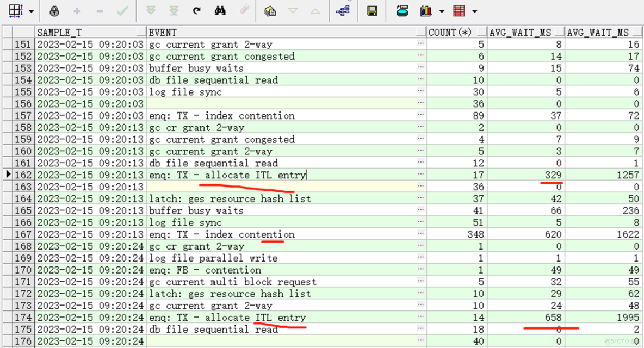Image resolution: width=644 pixels, height=348 pixels.
Task: Click wait value 1622 in row 167
Action: click(628, 234)
